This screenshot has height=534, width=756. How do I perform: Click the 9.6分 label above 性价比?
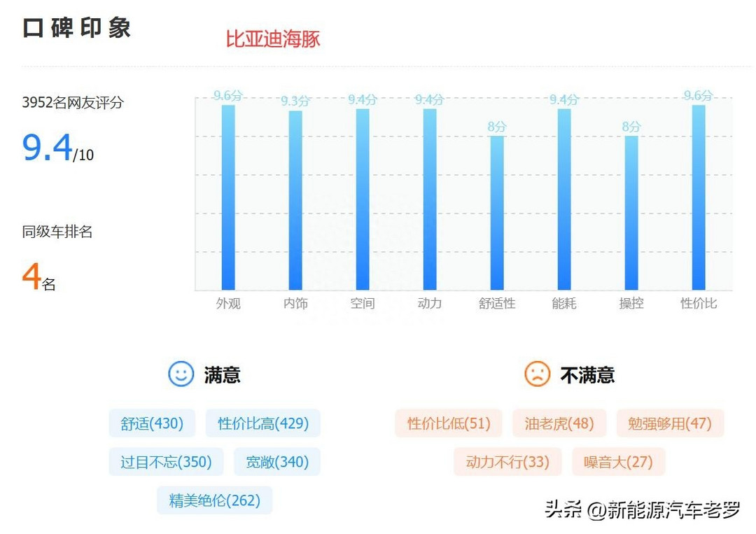click(699, 95)
